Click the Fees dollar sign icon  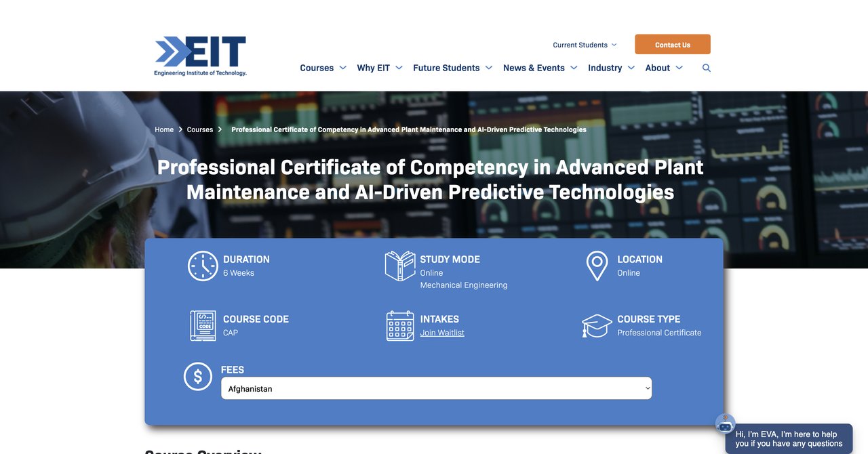[x=198, y=376]
